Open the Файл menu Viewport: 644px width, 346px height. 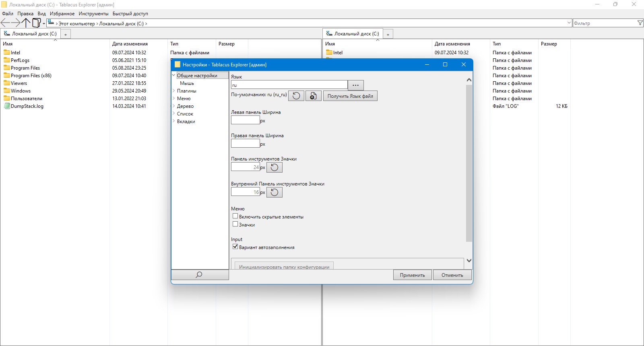(8, 14)
